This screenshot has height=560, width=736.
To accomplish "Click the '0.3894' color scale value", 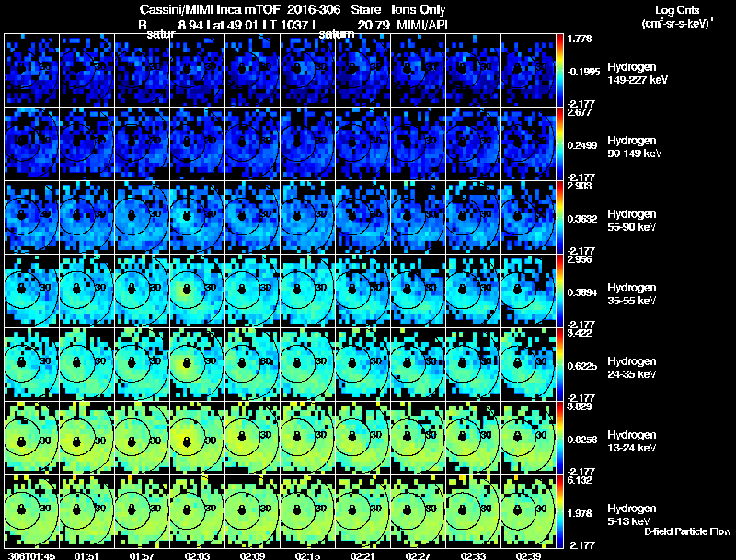I will tap(582, 292).
